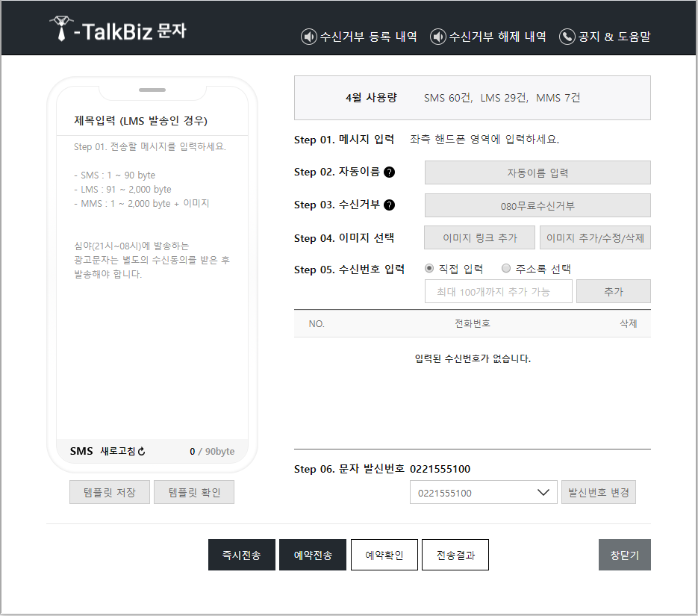Click the 창닫기 button
698x616 pixels.
tap(624, 555)
